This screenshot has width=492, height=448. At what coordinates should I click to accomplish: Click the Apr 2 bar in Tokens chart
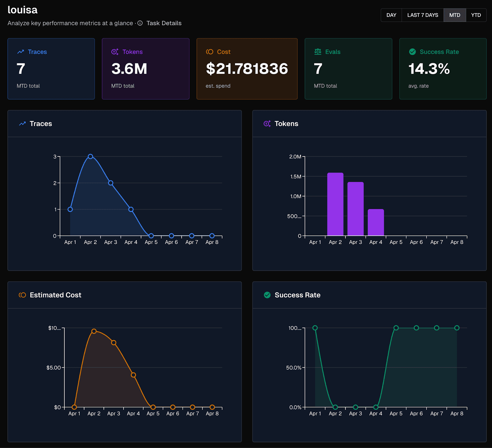[x=335, y=204]
